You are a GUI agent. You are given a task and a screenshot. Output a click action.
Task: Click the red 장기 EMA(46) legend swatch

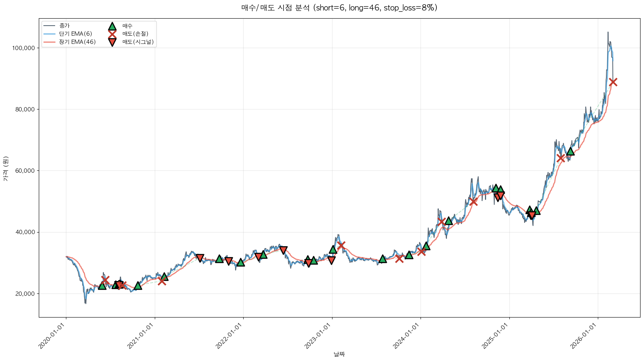[x=50, y=42]
